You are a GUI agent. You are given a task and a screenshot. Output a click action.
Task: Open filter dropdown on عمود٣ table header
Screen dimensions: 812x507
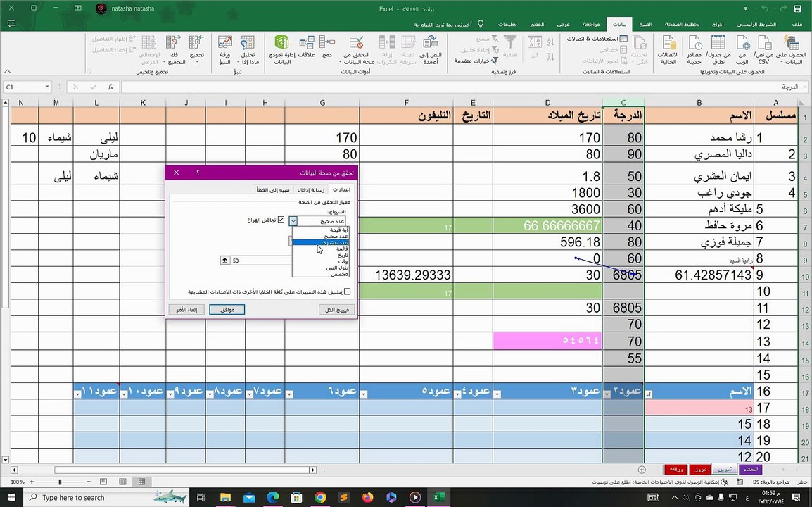497,394
